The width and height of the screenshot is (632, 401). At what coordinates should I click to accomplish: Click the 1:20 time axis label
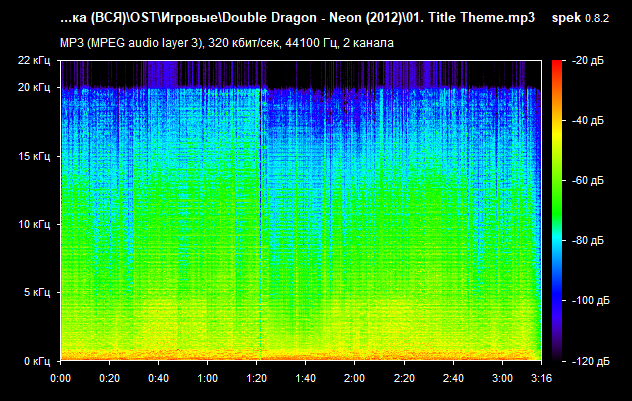pyautogui.click(x=256, y=379)
